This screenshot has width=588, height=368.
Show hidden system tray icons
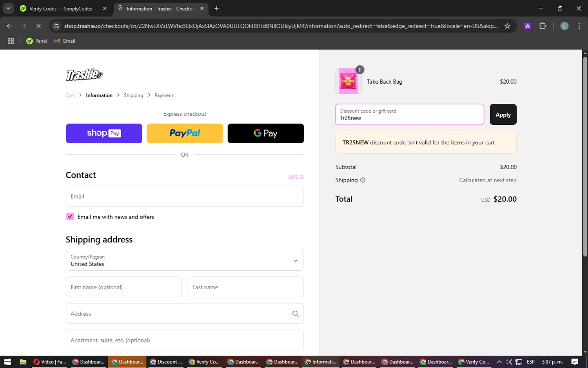[499, 362]
